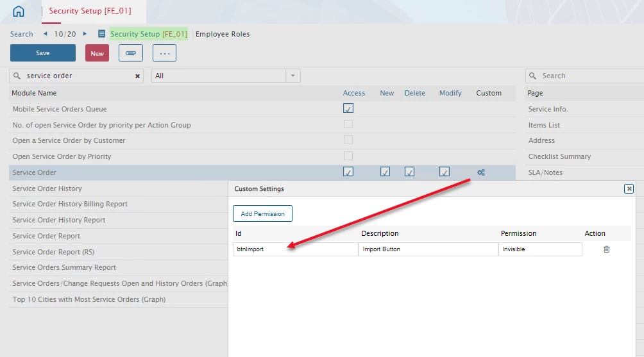Select the Checklist Summary page

coord(559,156)
